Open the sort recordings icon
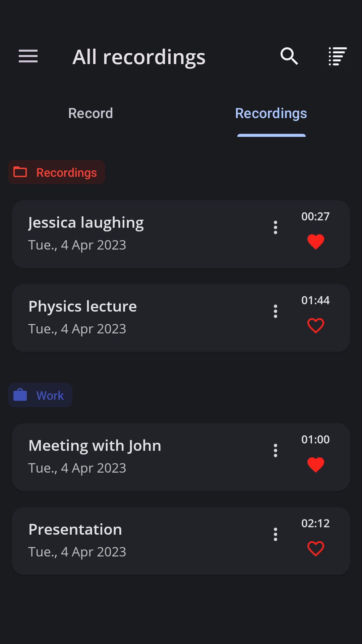This screenshot has width=362, height=644. pyautogui.click(x=337, y=56)
